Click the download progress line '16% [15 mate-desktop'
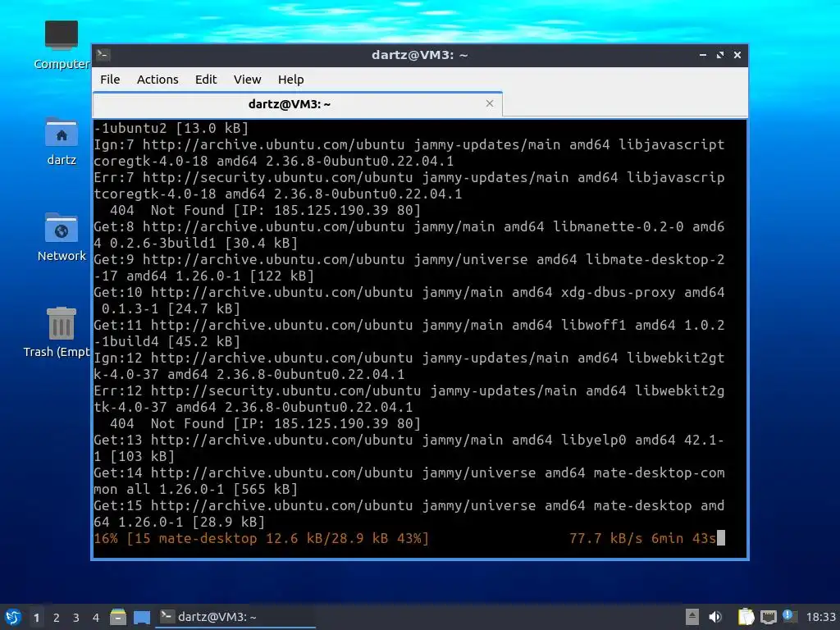 point(262,538)
